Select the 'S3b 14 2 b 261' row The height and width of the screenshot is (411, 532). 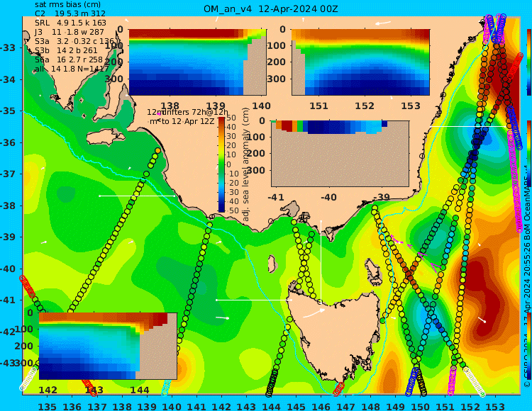coord(66,50)
